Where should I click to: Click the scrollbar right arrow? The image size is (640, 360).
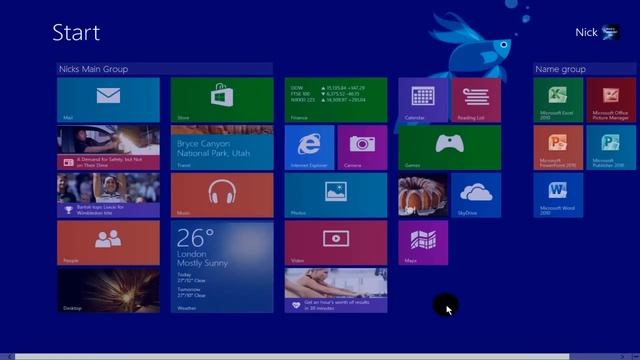(622, 357)
